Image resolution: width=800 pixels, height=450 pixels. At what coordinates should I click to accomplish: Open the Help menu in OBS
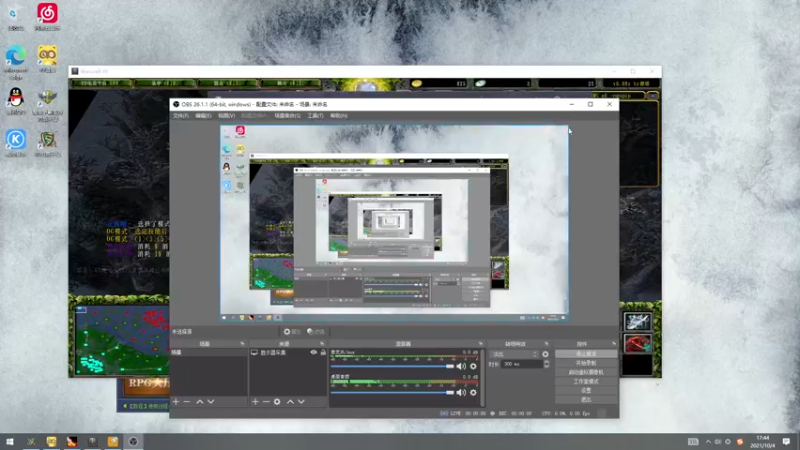(339, 116)
